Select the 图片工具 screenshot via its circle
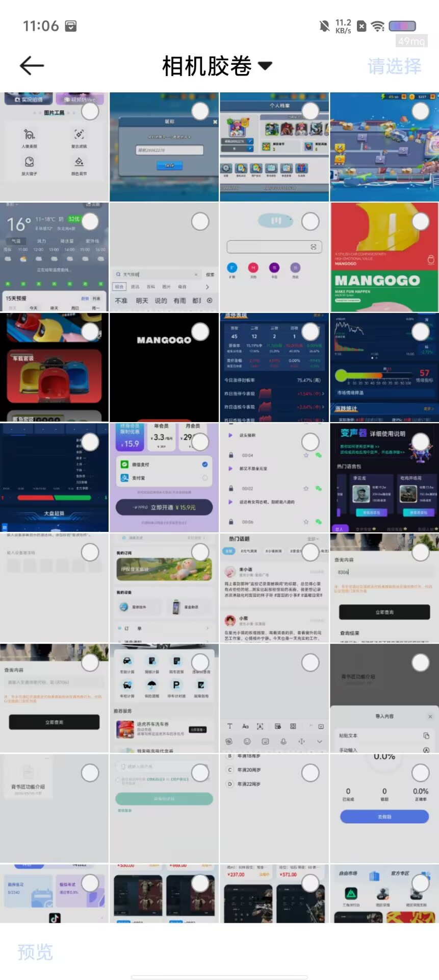 (x=90, y=111)
